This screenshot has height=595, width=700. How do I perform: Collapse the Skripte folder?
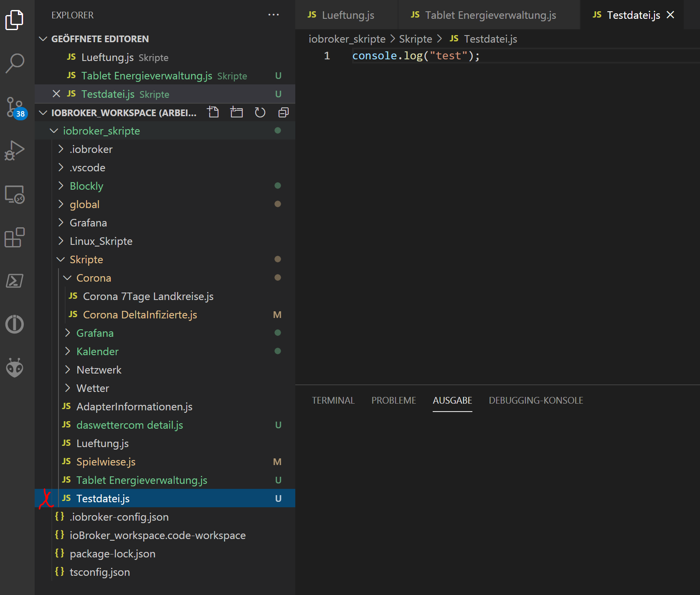(x=61, y=259)
